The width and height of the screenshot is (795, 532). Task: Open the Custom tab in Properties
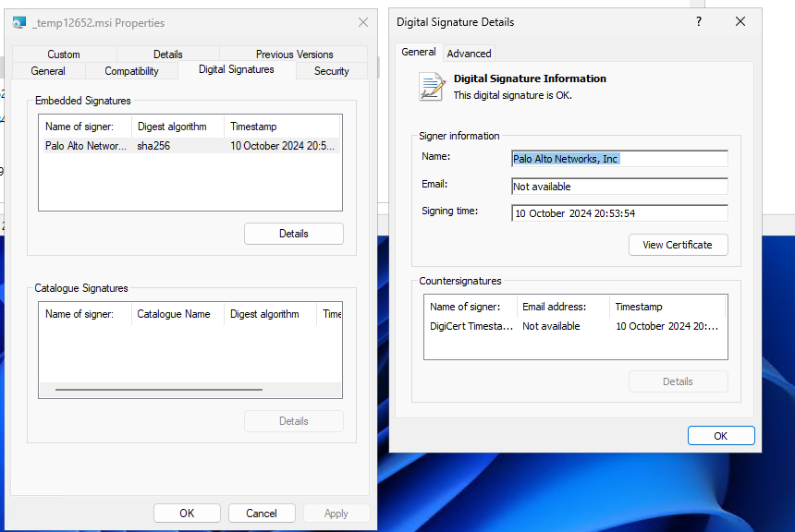click(x=64, y=54)
